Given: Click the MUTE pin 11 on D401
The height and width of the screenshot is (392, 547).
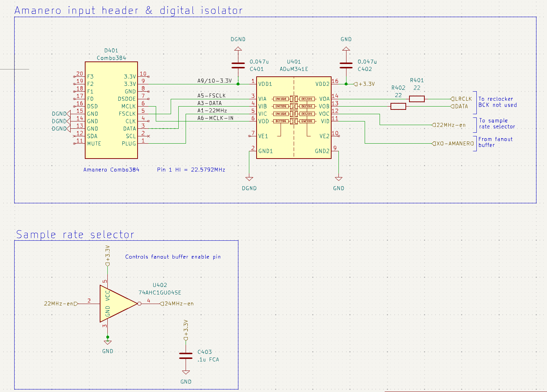Looking at the screenshot, I should (x=80, y=143).
